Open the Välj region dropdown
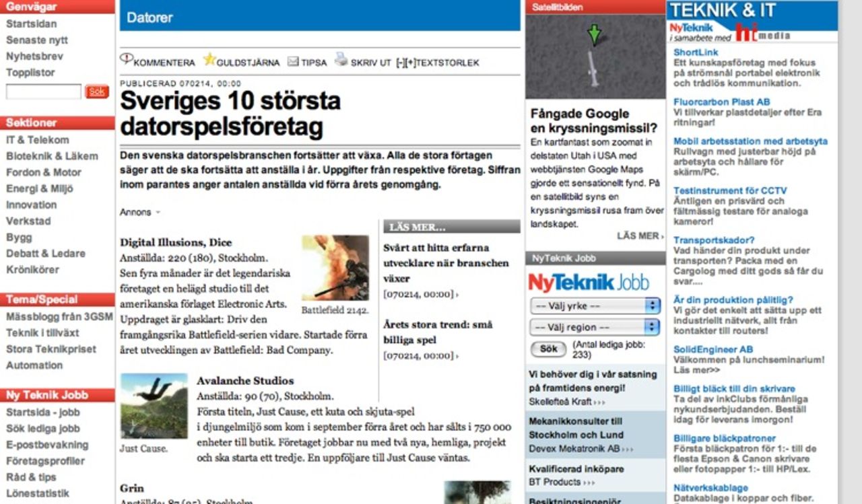The image size is (862, 504). point(595,327)
